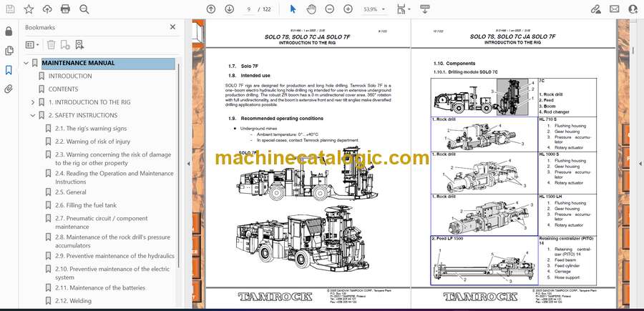Open bookmark 2.7. Pneumatic circuit
Screen dimensions: 644x311
click(102, 222)
